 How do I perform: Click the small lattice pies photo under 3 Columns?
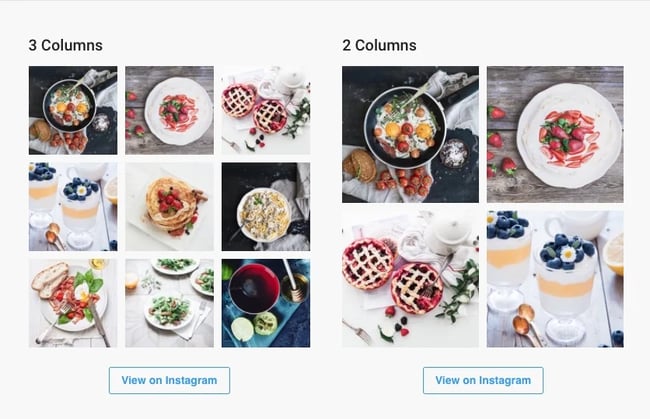point(265,110)
